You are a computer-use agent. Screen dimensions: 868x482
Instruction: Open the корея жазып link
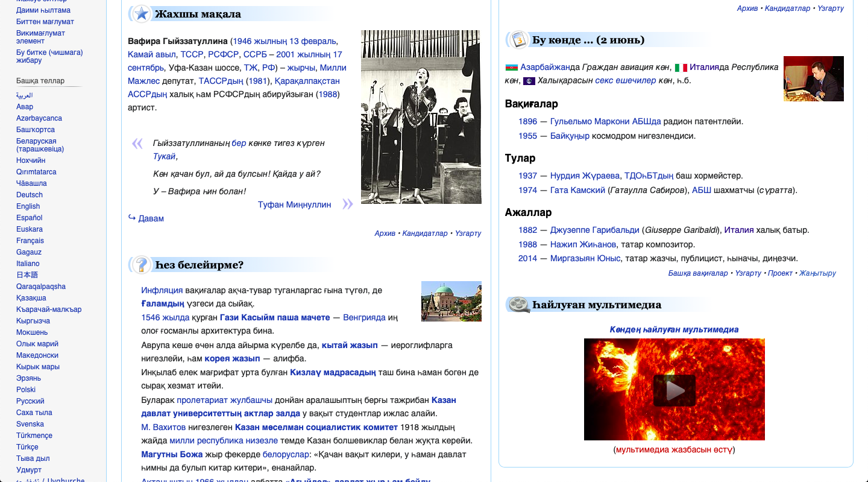232,358
